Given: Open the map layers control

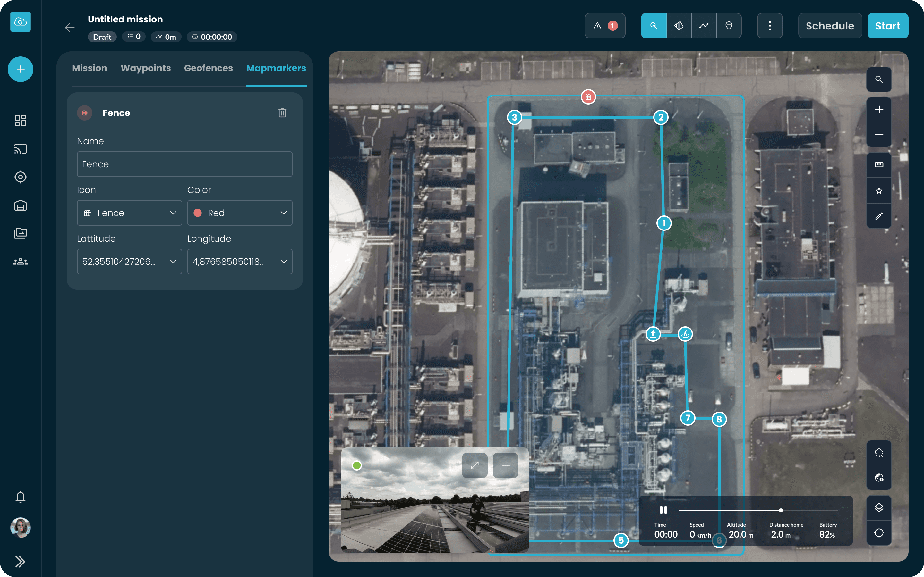Looking at the screenshot, I should point(879,507).
